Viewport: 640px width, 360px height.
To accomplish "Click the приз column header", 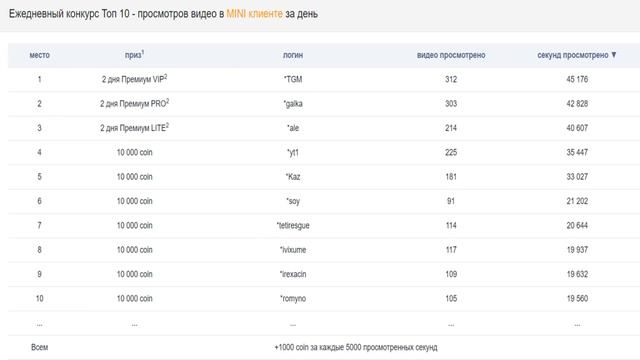I will (135, 55).
